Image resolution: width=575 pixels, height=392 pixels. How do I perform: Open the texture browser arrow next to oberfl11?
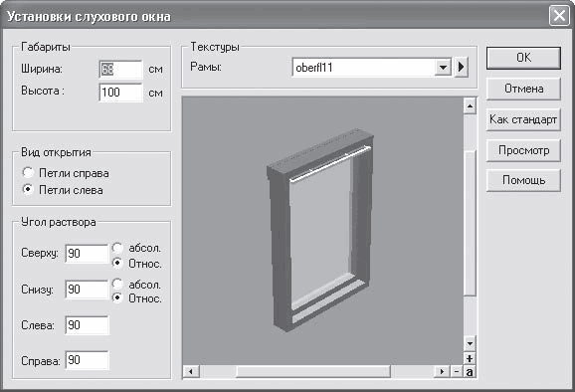461,67
